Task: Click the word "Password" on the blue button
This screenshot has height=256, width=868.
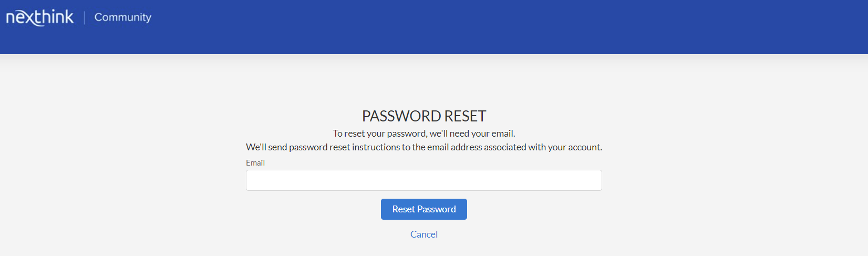Action: [436, 209]
